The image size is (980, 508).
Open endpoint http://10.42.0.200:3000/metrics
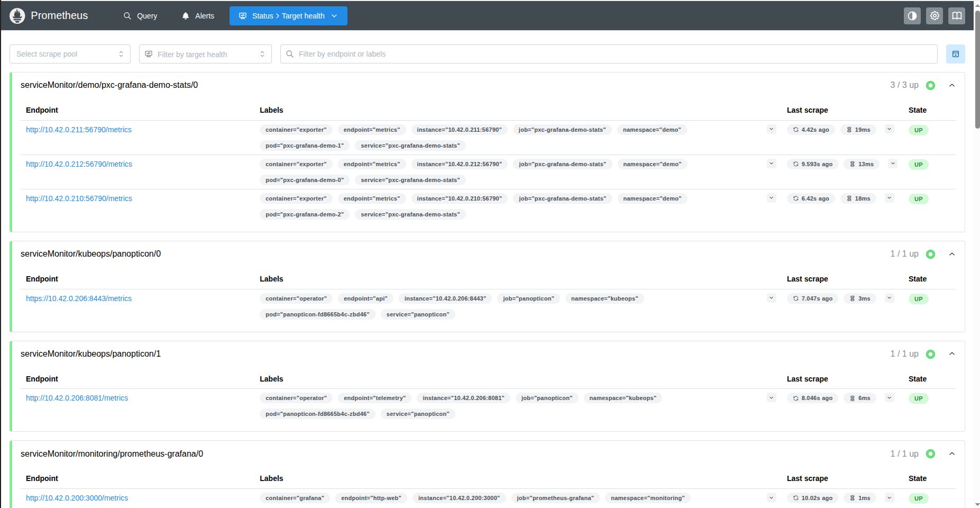pyautogui.click(x=77, y=498)
